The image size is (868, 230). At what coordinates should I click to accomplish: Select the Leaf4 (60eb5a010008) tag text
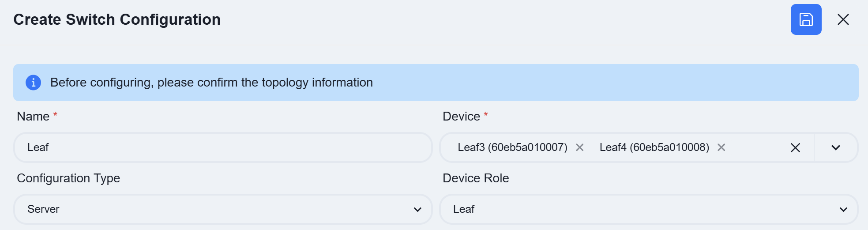654,147
